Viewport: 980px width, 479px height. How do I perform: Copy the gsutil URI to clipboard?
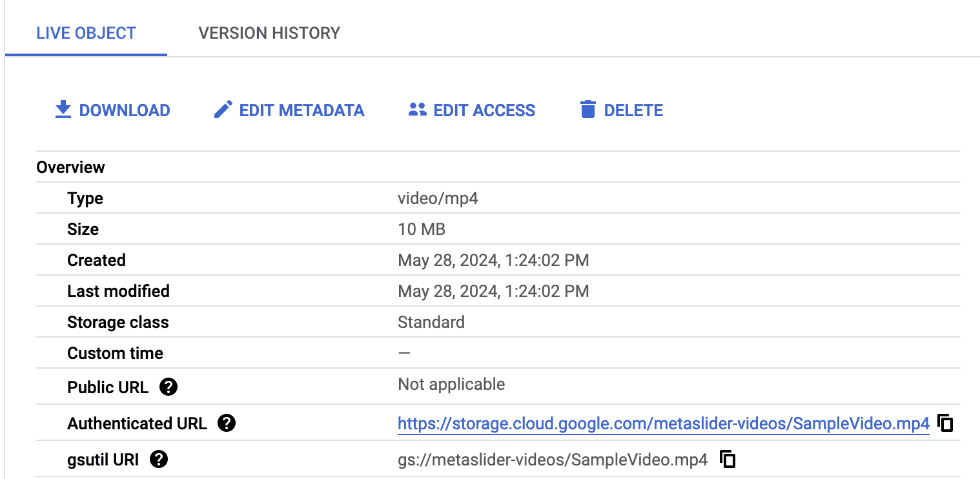(x=728, y=460)
